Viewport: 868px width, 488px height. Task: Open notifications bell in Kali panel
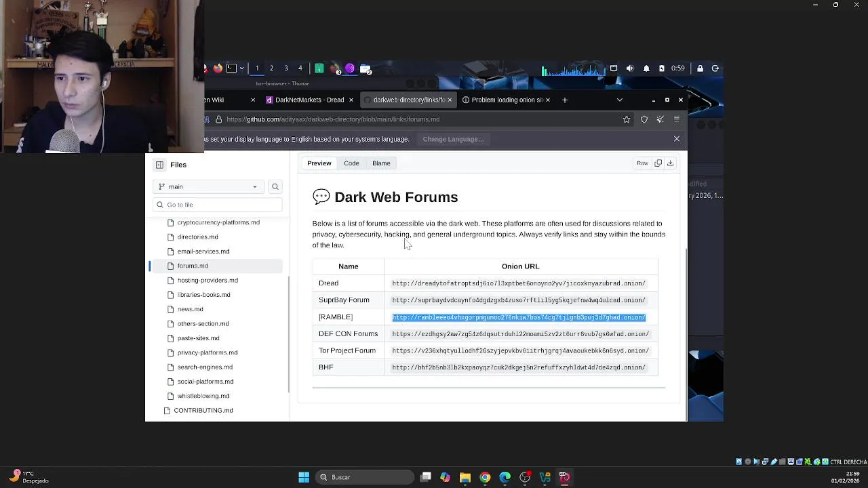pos(646,68)
